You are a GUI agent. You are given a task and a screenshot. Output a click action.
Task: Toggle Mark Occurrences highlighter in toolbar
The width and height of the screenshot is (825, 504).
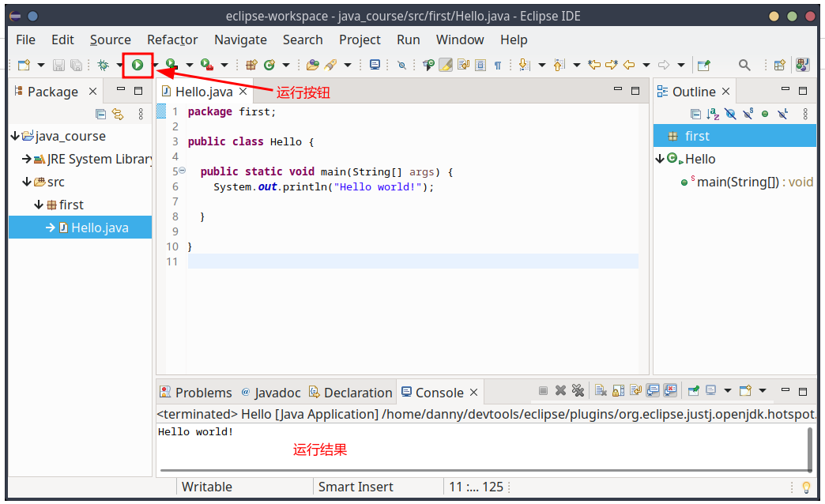pyautogui.click(x=446, y=65)
